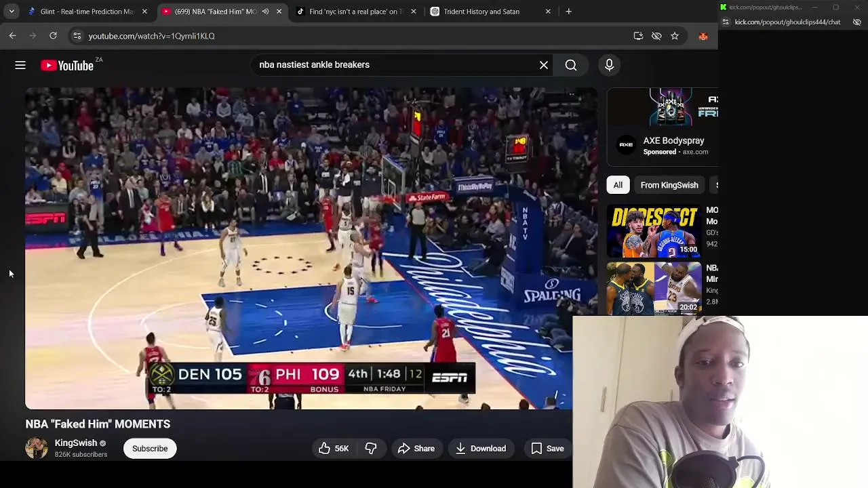Image resolution: width=868 pixels, height=488 pixels.
Task: Reload the YouTube page
Action: 53,36
